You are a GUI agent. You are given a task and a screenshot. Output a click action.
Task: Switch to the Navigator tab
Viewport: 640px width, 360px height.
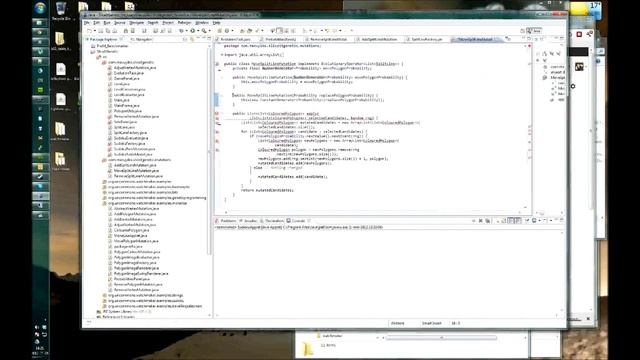(x=141, y=39)
